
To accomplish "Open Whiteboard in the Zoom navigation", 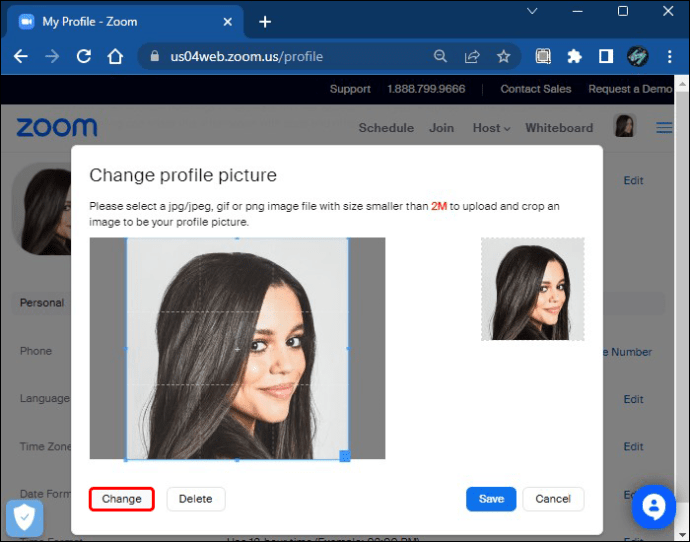I will pyautogui.click(x=559, y=128).
